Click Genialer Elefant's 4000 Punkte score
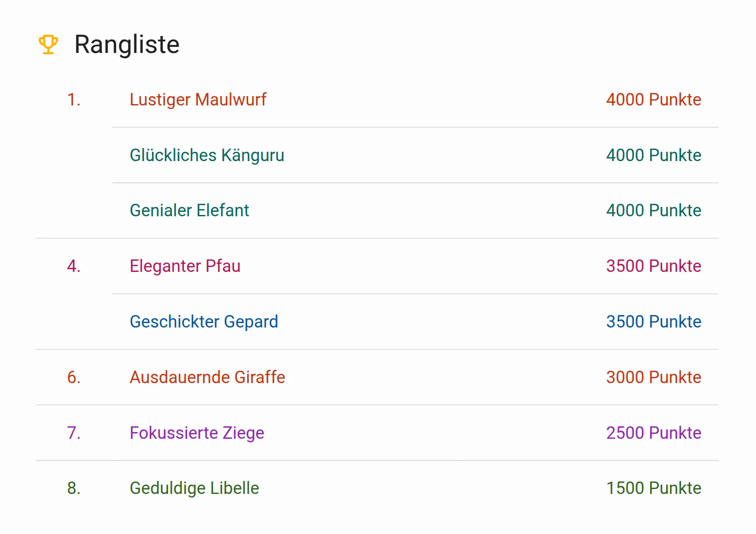Screen dimensions: 756x534 653,210
